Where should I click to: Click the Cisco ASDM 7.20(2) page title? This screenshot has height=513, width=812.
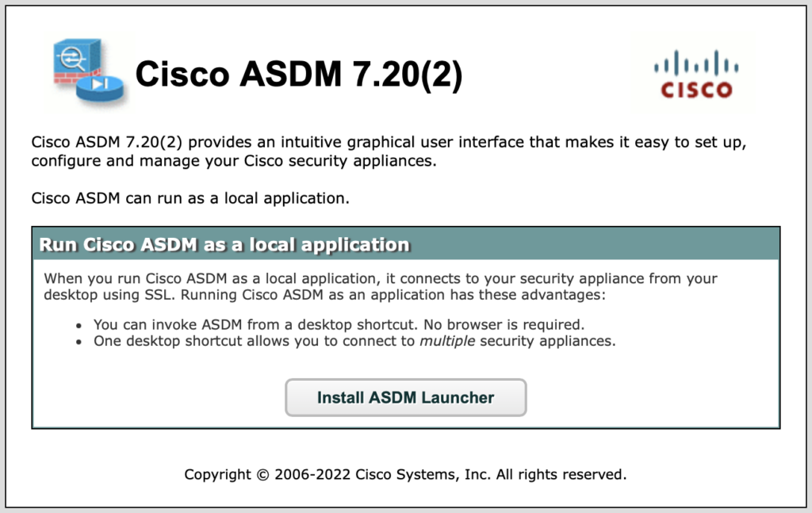[x=301, y=74]
